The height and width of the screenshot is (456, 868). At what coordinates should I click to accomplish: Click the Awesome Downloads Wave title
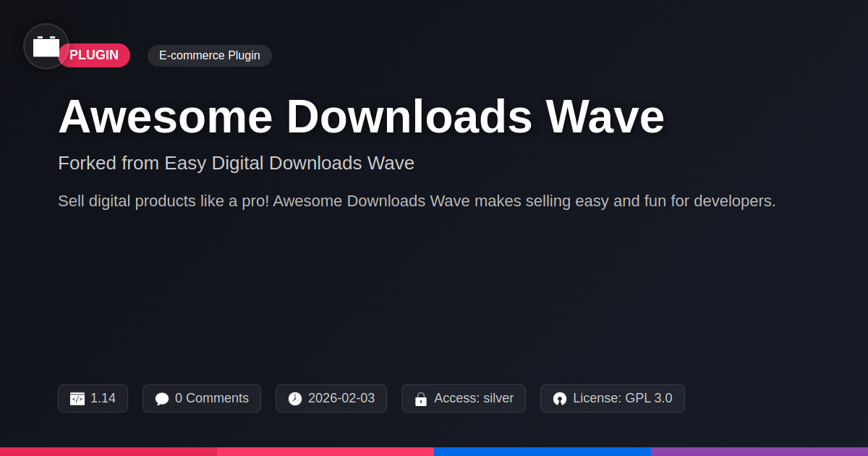click(361, 117)
